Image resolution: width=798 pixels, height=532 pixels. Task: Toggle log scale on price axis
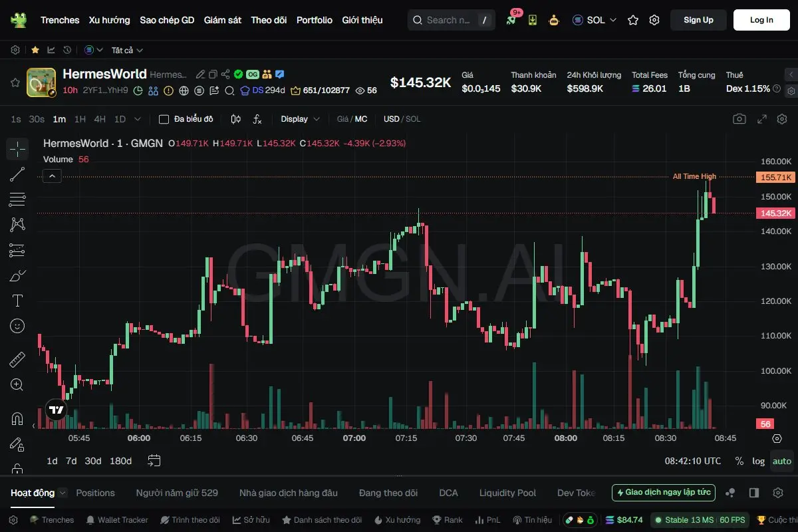(759, 461)
